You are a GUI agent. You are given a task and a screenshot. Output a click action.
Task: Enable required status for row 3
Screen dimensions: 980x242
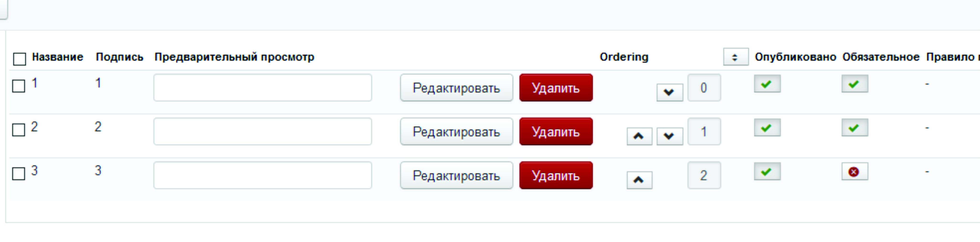[854, 171]
